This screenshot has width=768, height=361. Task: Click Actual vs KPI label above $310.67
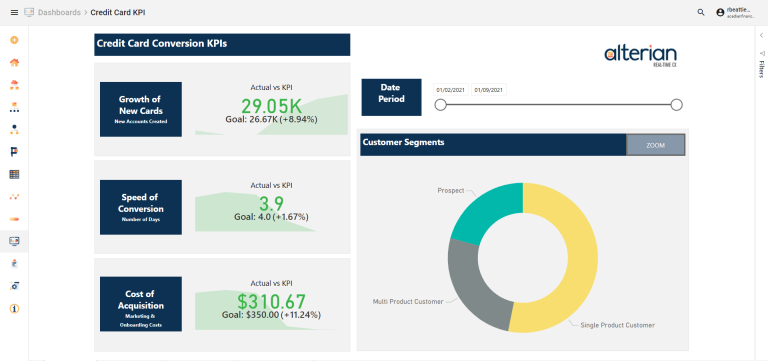[x=271, y=283]
